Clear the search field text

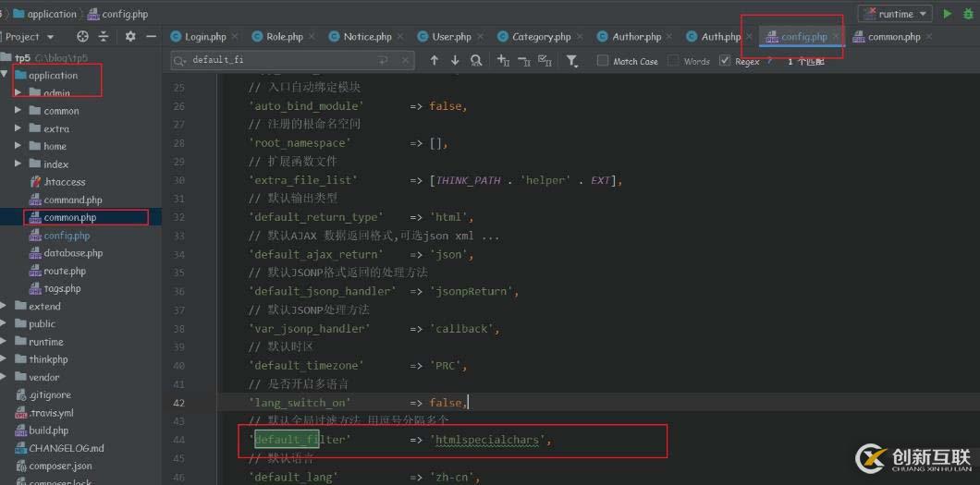[x=404, y=61]
